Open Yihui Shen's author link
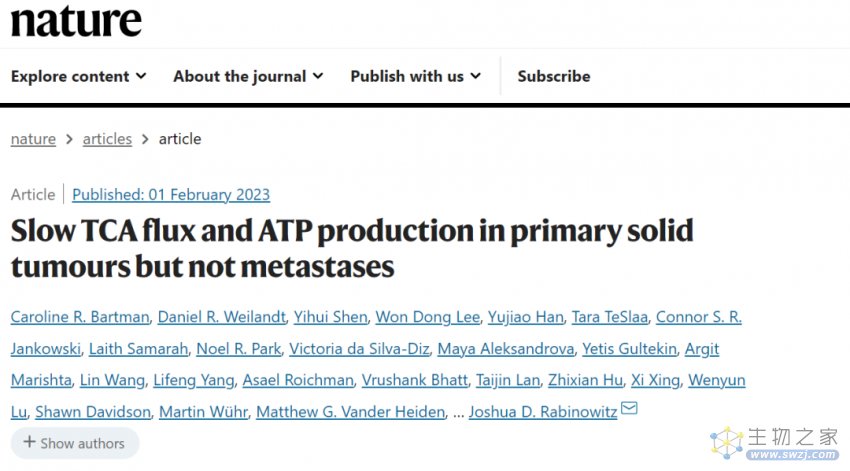The height and width of the screenshot is (471, 850). [331, 317]
